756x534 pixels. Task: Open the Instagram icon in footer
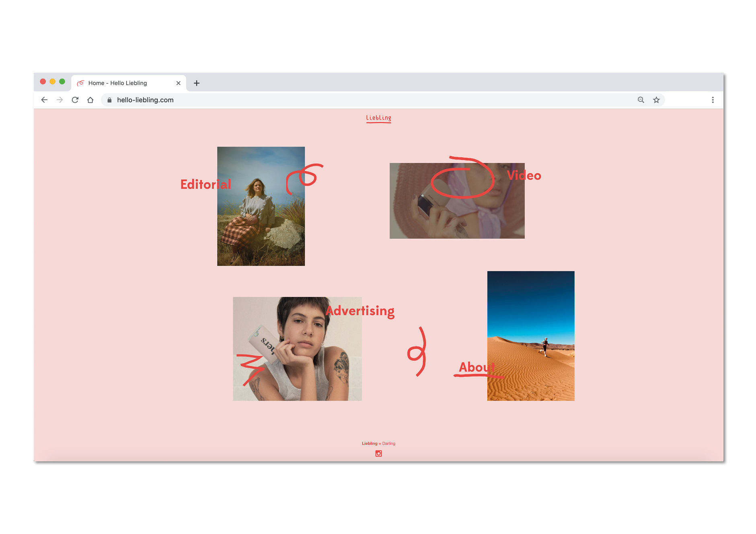378,454
